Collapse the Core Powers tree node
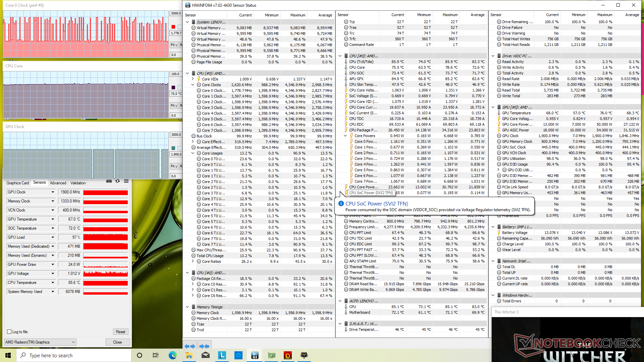The image size is (644, 362). [345, 136]
